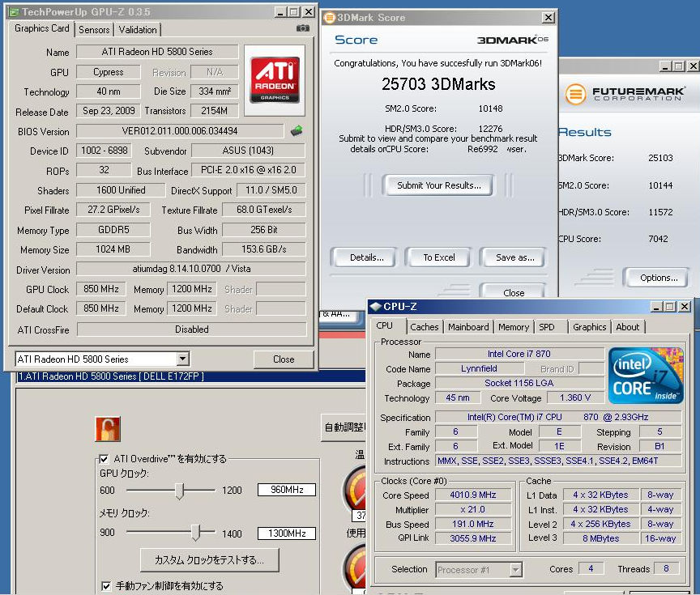Click the Futuremark Corporation logo
700x595 pixels.
626,93
